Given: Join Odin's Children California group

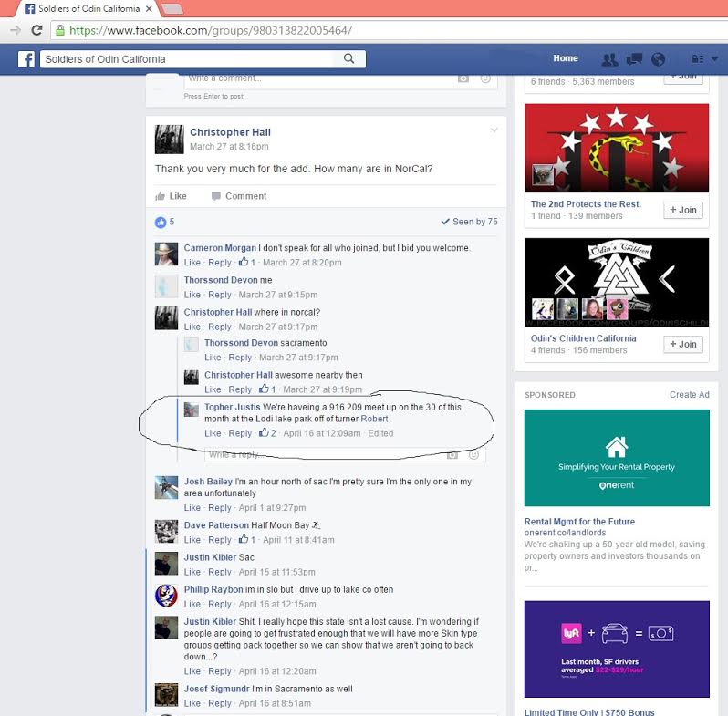Looking at the screenshot, I should click(x=682, y=344).
